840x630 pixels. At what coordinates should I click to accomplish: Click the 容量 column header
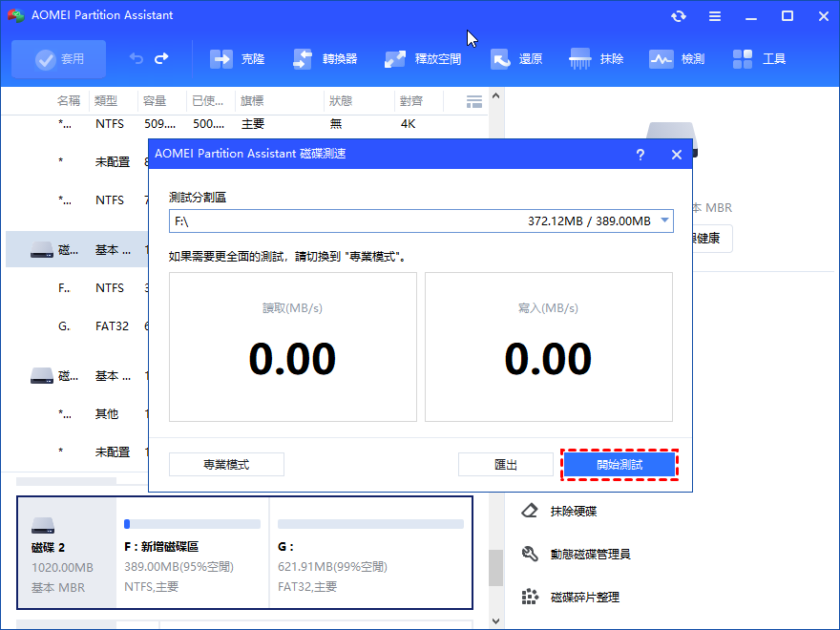tap(155, 101)
